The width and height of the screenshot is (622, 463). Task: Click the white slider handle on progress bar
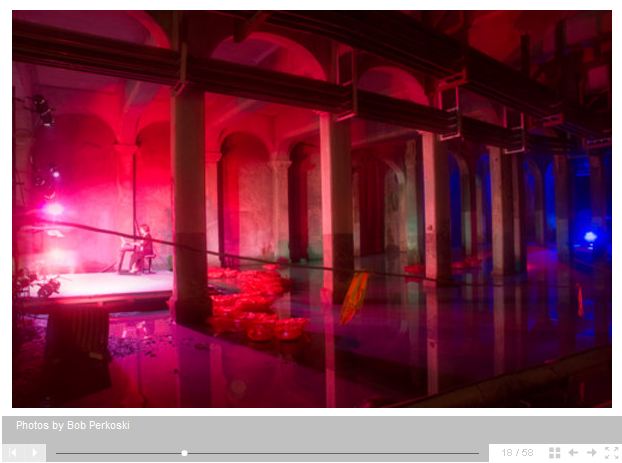tap(184, 453)
